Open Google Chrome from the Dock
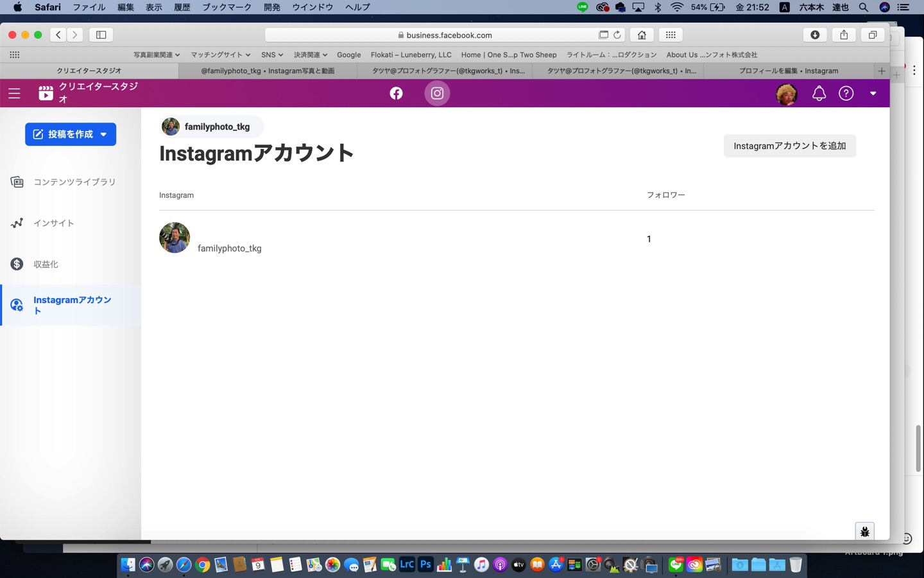The height and width of the screenshot is (578, 924). (203, 565)
